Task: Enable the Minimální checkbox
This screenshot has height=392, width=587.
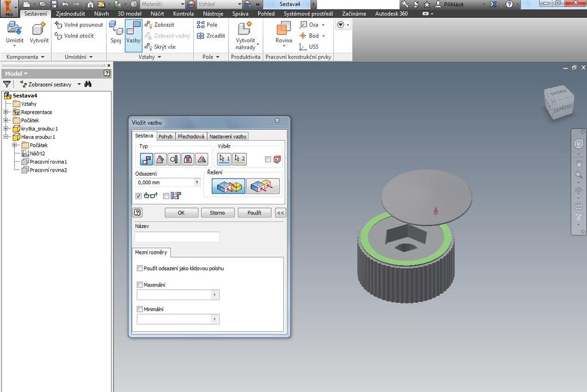Action: pyautogui.click(x=139, y=309)
